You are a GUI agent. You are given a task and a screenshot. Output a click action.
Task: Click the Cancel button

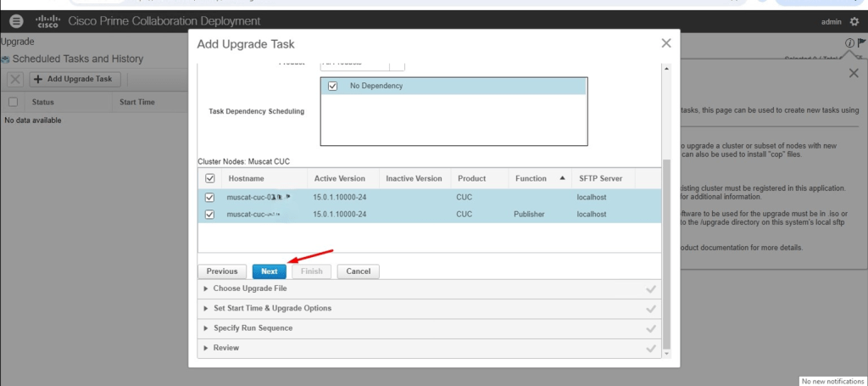pyautogui.click(x=358, y=271)
